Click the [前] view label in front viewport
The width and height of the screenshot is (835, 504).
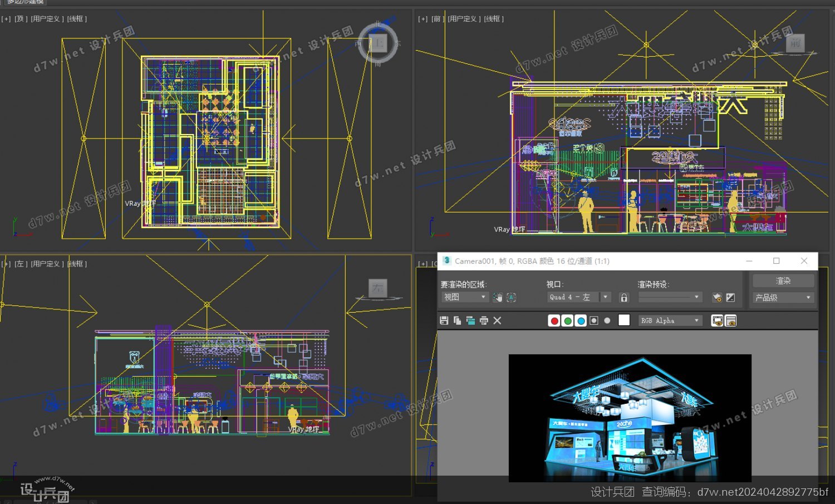(438, 19)
